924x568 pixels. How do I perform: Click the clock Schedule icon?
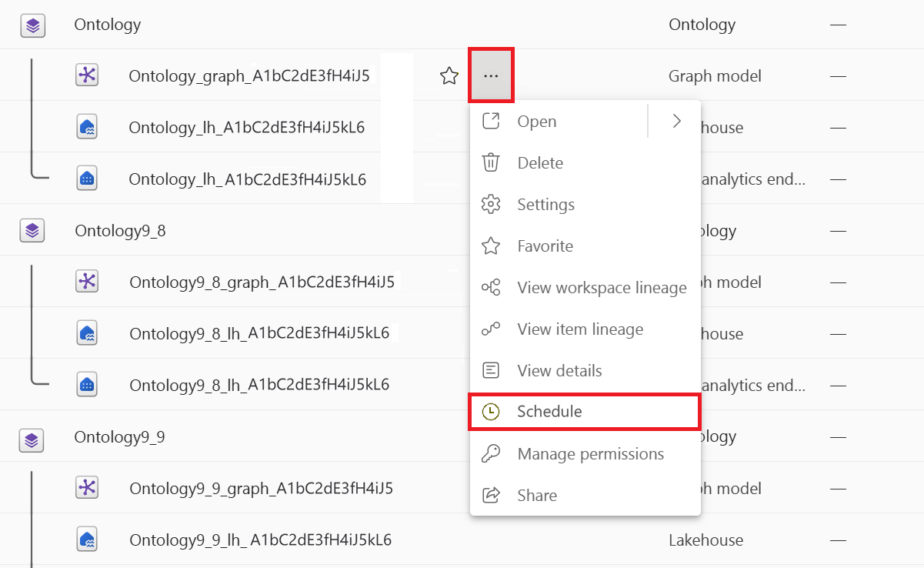click(x=491, y=412)
